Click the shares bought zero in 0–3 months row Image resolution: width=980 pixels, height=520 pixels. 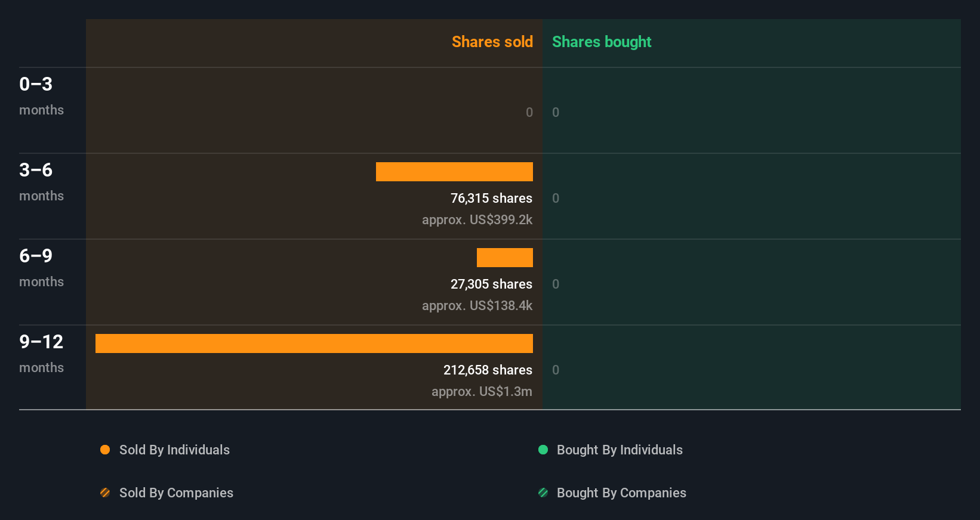tap(556, 113)
